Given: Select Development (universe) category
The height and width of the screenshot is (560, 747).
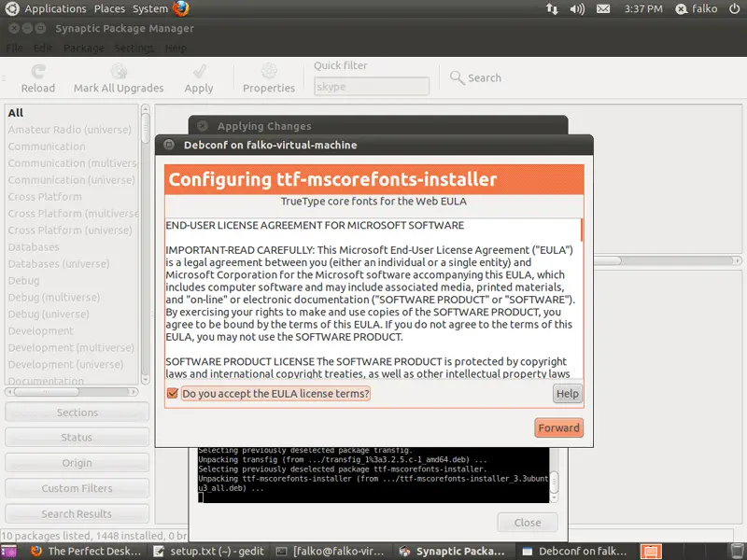Looking at the screenshot, I should [65, 364].
